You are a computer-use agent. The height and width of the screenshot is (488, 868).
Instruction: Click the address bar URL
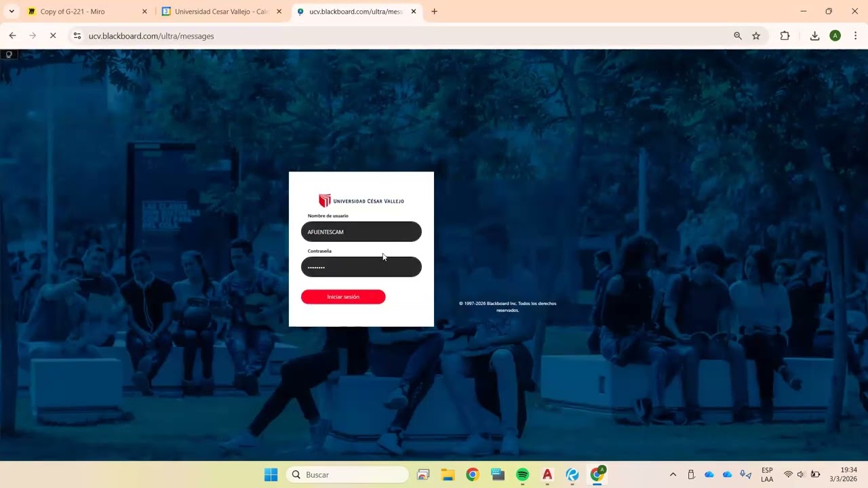click(151, 36)
